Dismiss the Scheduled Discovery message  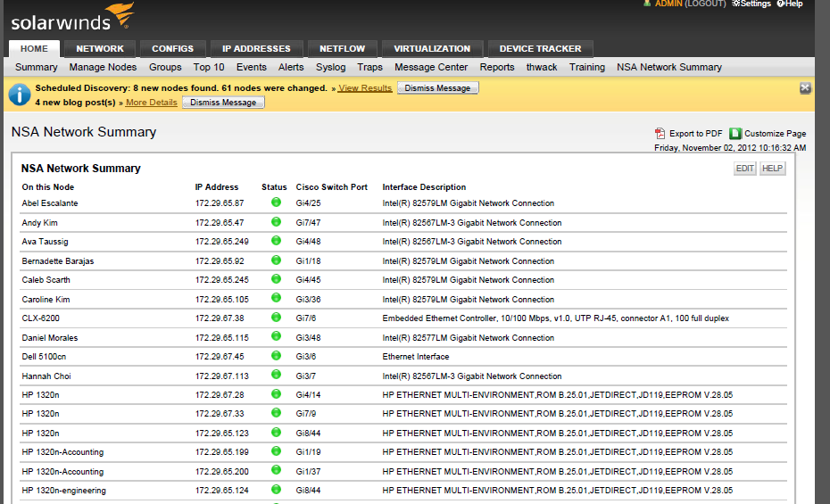pos(438,87)
